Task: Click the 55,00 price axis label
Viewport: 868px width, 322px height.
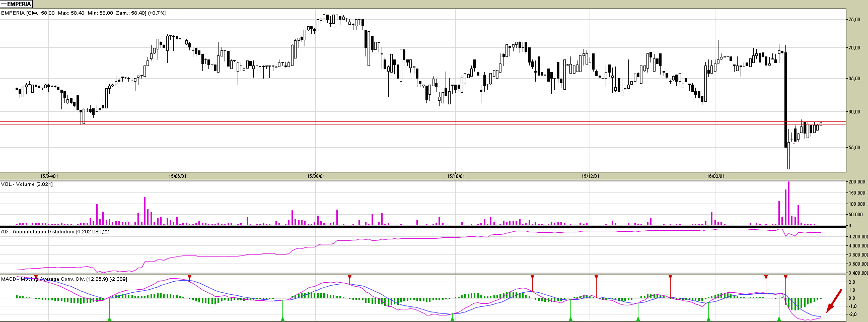Action: (854, 148)
